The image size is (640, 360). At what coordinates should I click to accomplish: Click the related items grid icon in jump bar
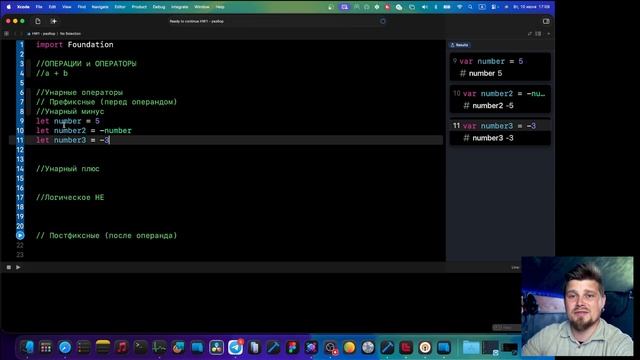pos(7,33)
